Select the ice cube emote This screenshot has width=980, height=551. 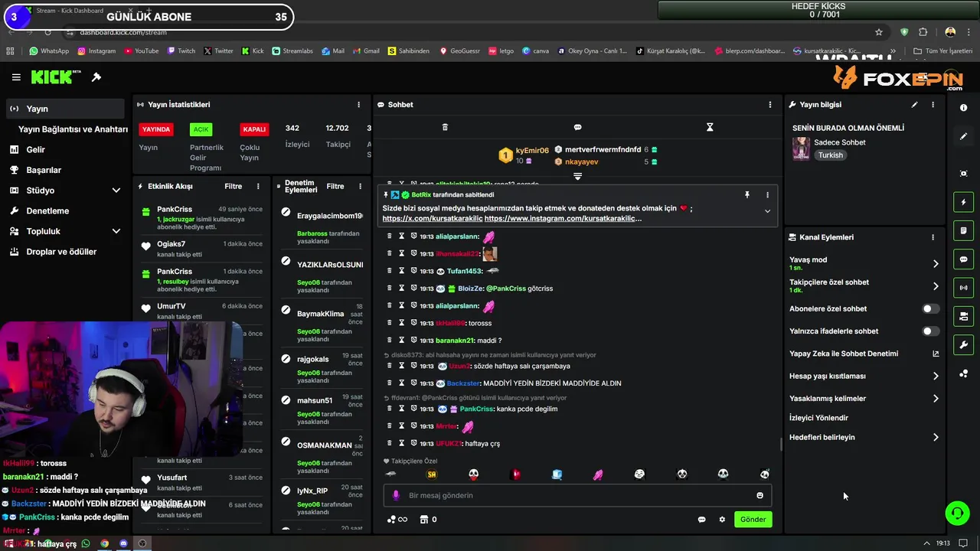(557, 474)
